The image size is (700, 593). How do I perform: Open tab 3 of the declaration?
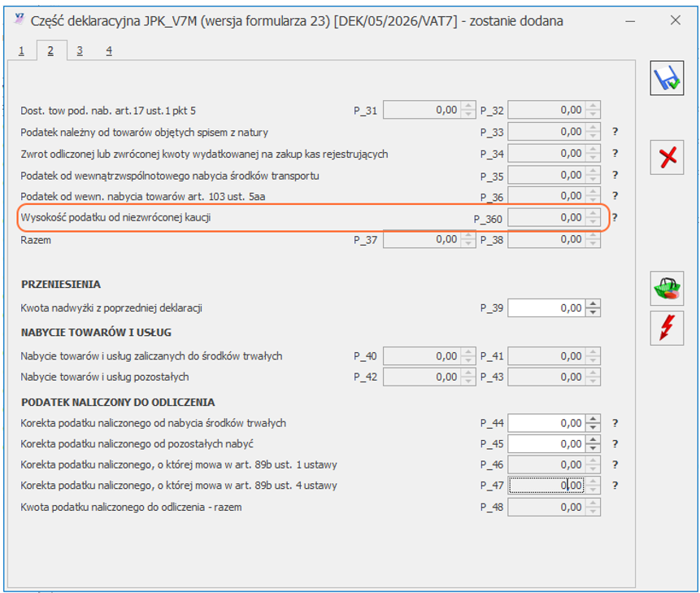pyautogui.click(x=79, y=51)
